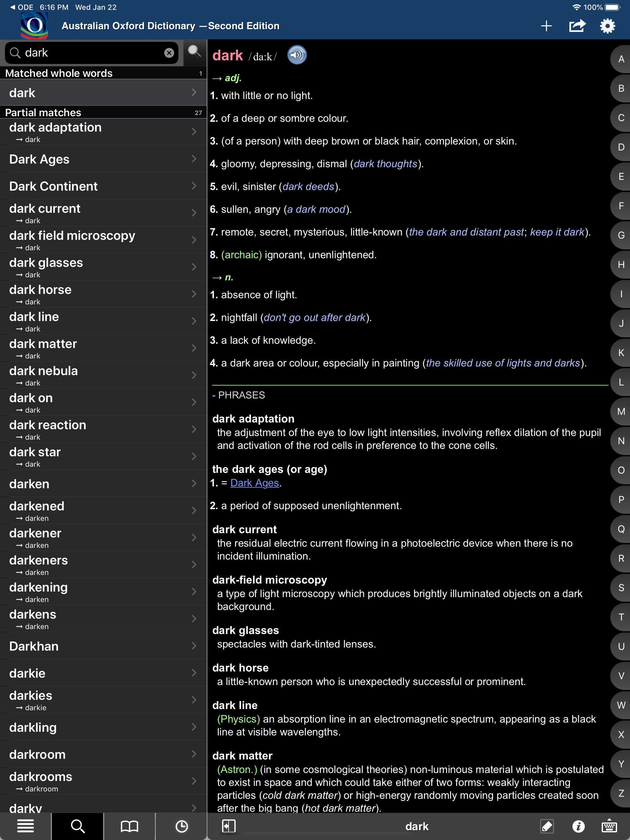This screenshot has width=630, height=840.
Task: Jump to letter Q in index
Action: [621, 529]
